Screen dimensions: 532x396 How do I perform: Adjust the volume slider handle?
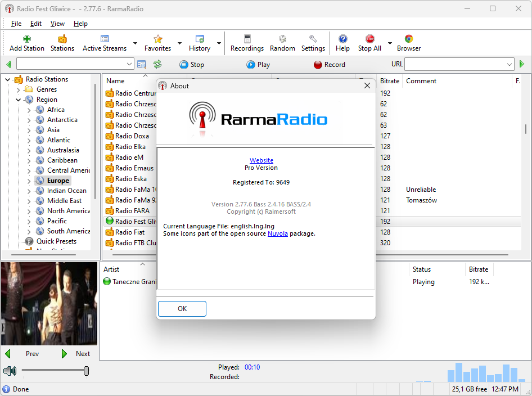point(86,371)
